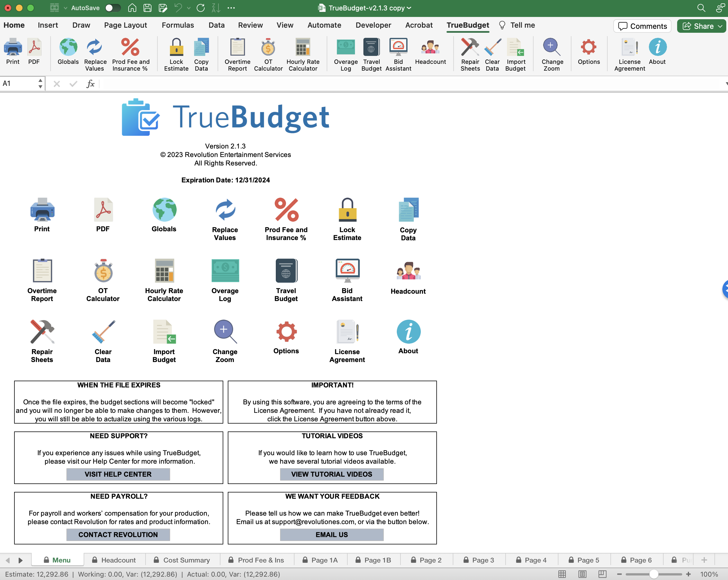
Task: Click the large Headcount people icon
Action: pyautogui.click(x=408, y=271)
